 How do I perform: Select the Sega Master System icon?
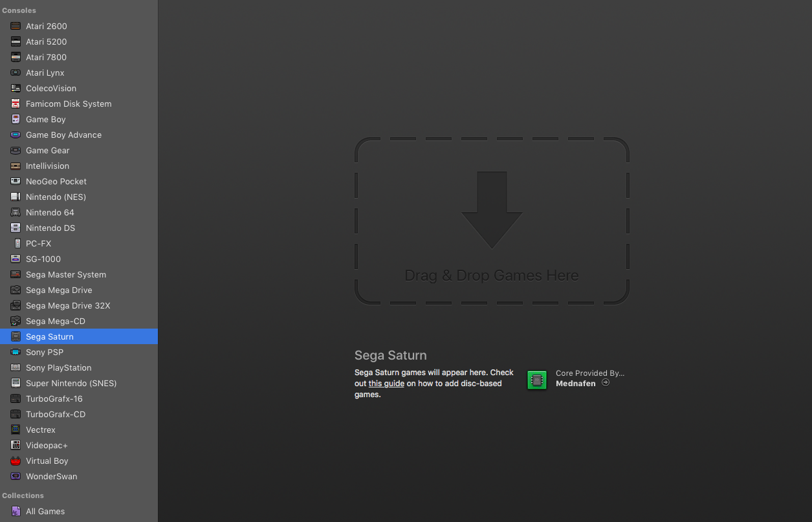[16, 274]
